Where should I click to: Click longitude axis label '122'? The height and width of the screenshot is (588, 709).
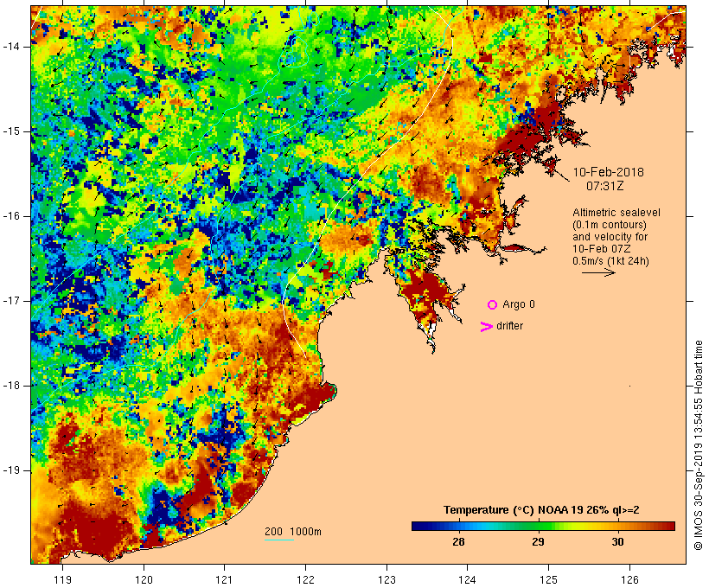(x=306, y=579)
